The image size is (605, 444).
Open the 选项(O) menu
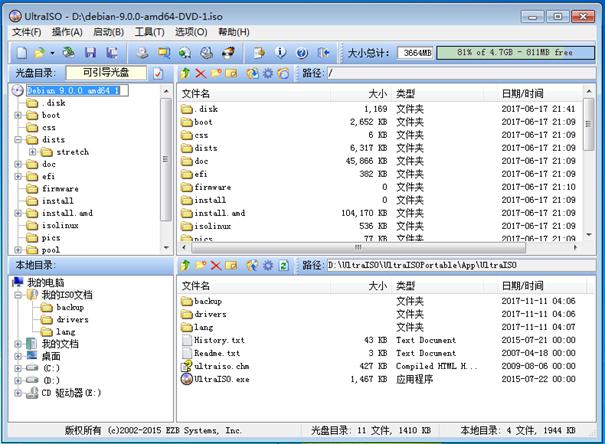[x=191, y=32]
